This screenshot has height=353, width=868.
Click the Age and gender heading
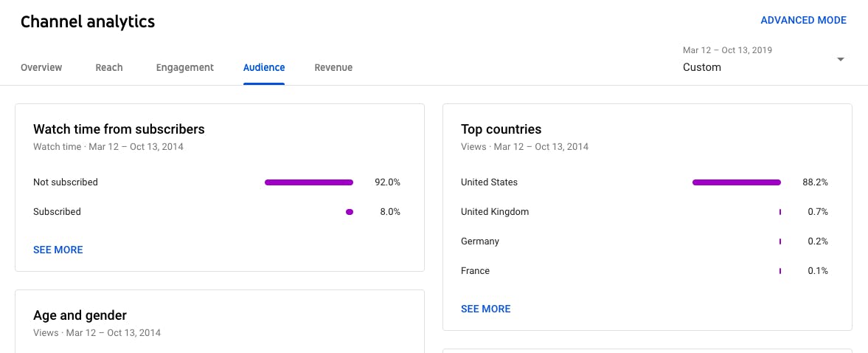(x=80, y=316)
